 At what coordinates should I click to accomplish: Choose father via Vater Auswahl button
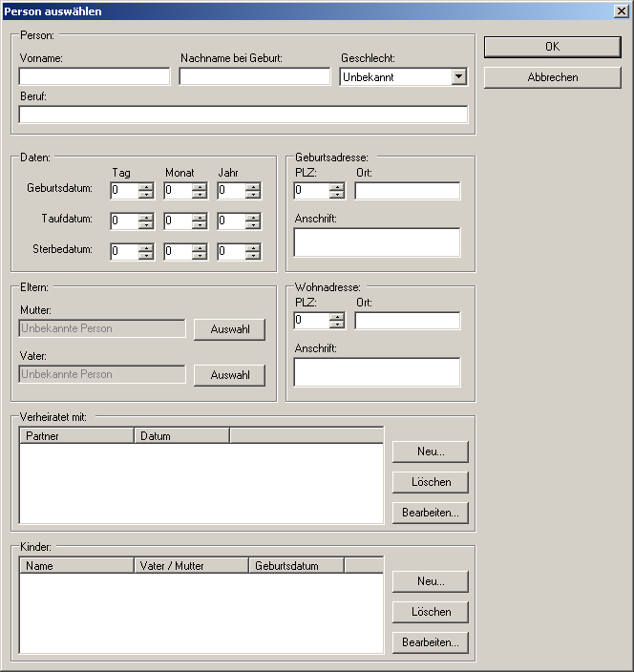229,375
